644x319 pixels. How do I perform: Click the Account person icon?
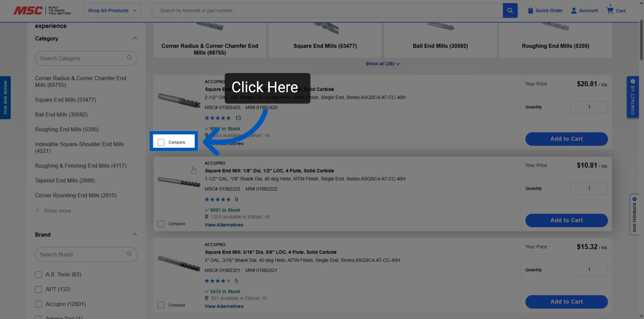574,10
